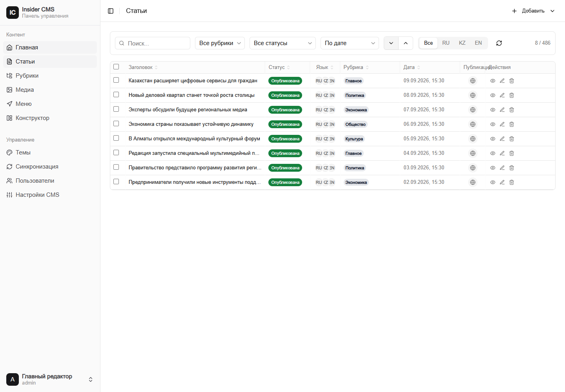Edit the Предприниматели получили article
This screenshot has width=565, height=392.
502,182
